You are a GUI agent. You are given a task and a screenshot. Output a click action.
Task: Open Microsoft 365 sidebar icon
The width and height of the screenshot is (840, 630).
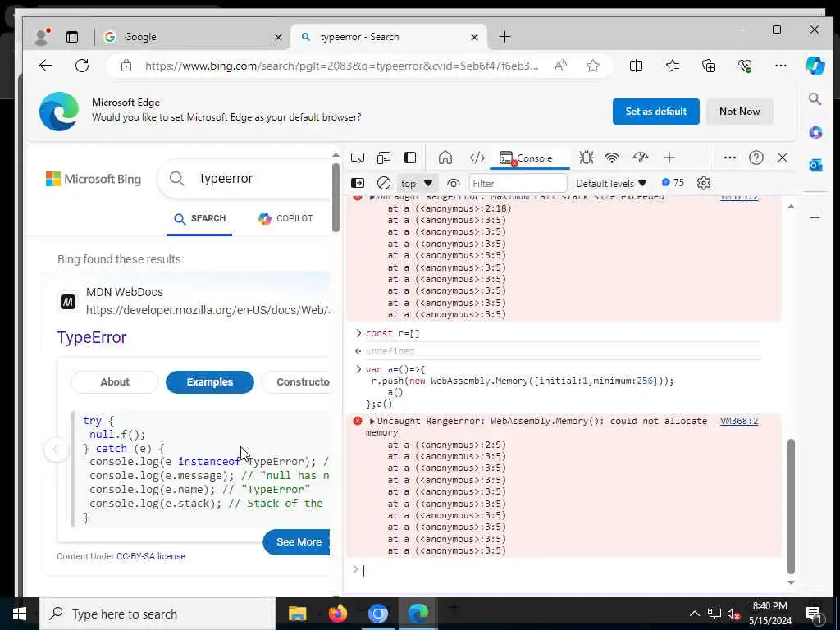point(815,132)
